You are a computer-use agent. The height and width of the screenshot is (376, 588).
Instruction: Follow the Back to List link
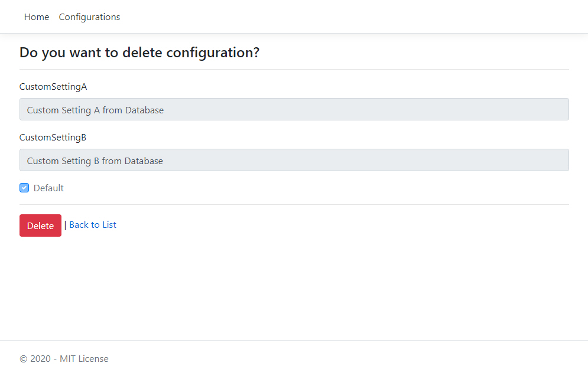click(x=93, y=225)
